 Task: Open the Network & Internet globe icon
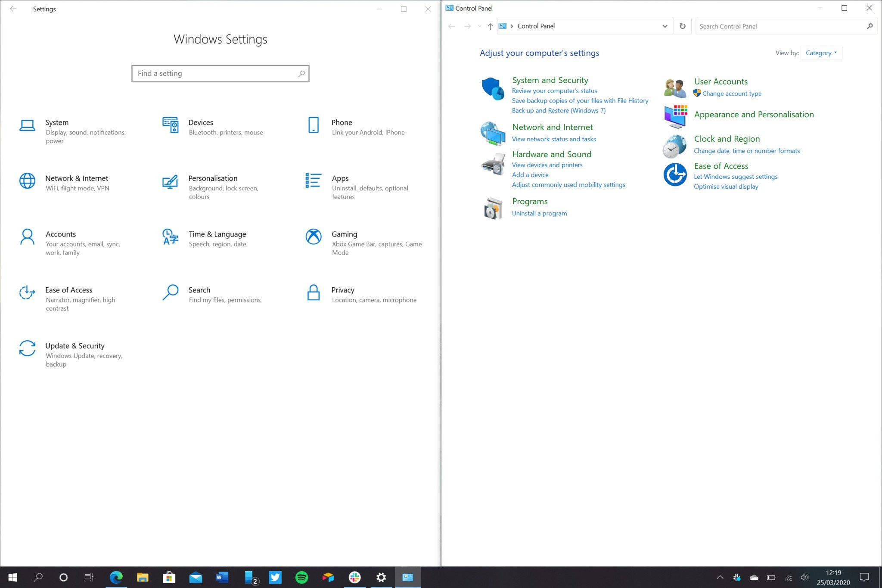click(27, 181)
